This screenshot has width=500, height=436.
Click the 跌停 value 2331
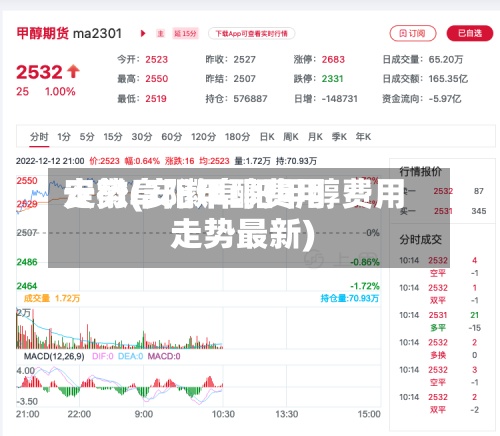point(332,79)
